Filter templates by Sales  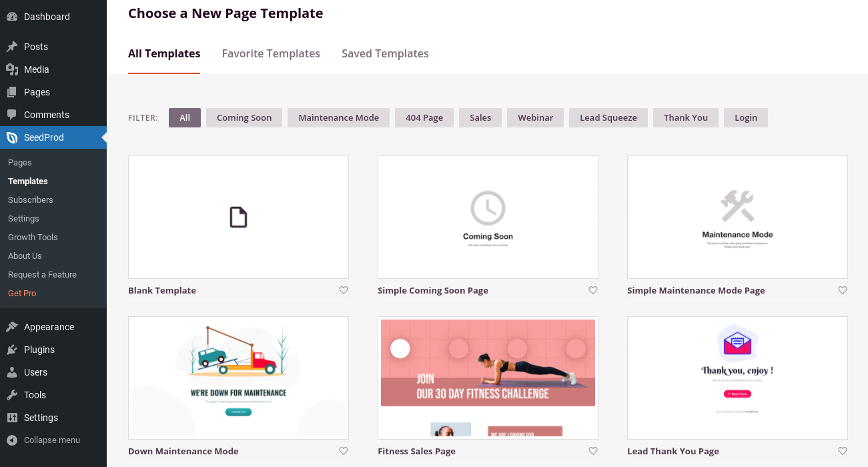coord(480,117)
